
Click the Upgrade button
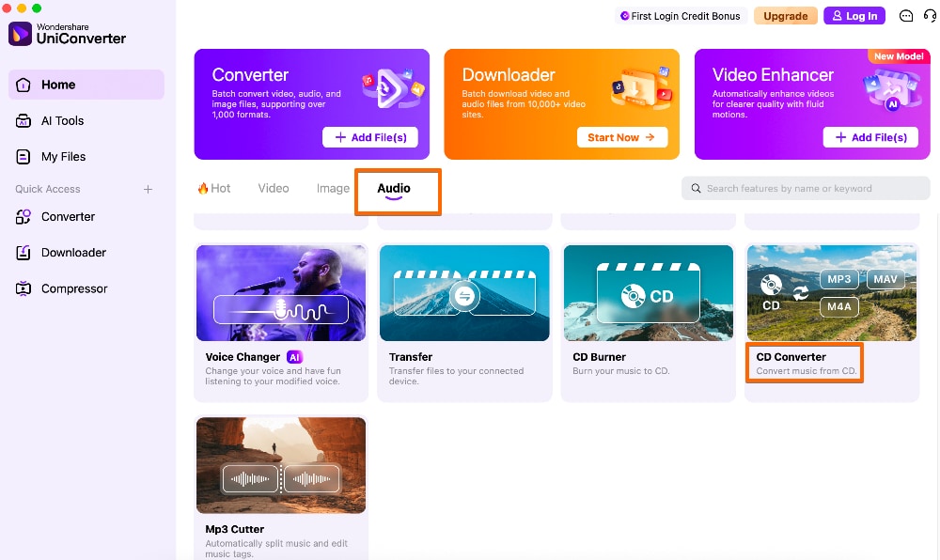[785, 16]
